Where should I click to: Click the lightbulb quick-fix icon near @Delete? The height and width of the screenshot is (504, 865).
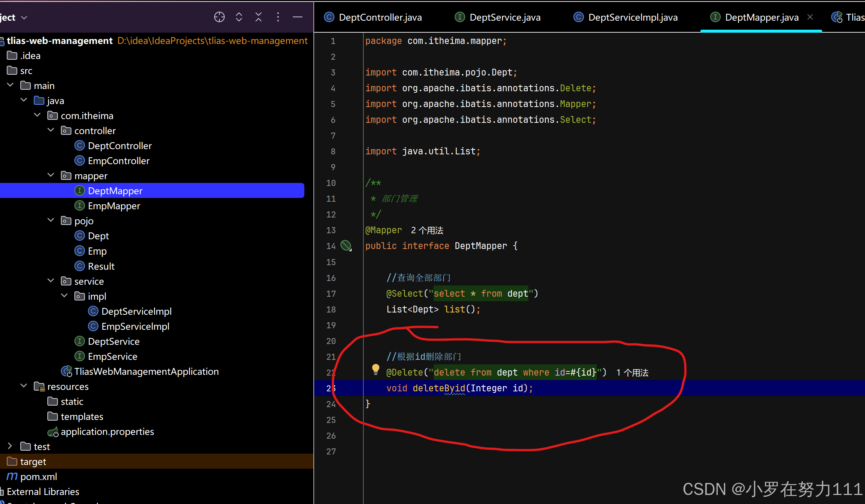[x=375, y=369]
